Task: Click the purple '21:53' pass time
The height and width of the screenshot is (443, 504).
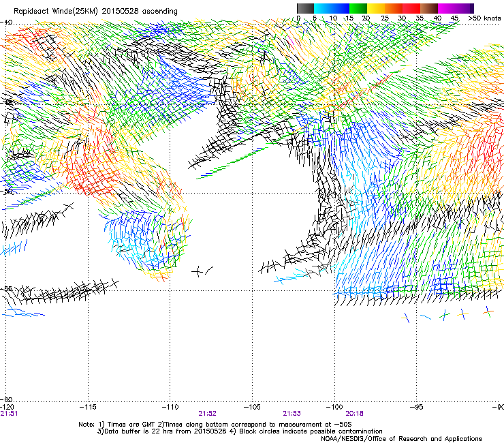Action: pyautogui.click(x=292, y=414)
